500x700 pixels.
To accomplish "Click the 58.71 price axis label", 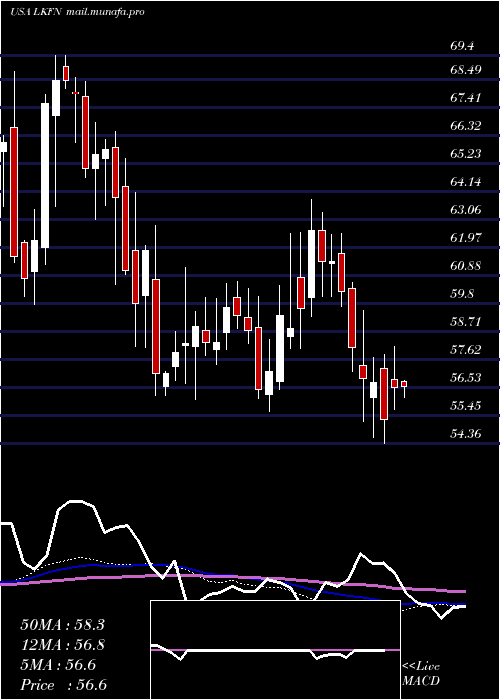I will point(466,322).
